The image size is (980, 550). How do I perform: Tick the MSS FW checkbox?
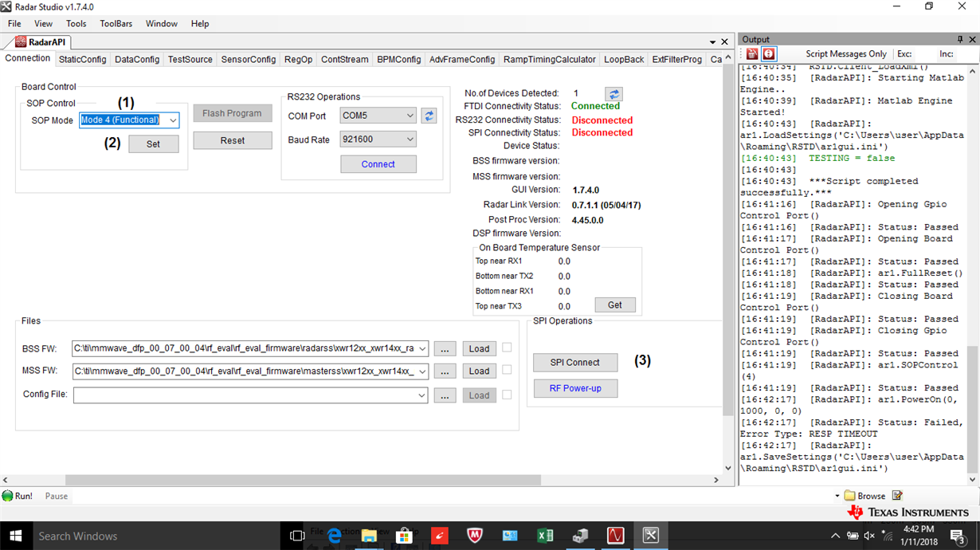click(x=507, y=370)
